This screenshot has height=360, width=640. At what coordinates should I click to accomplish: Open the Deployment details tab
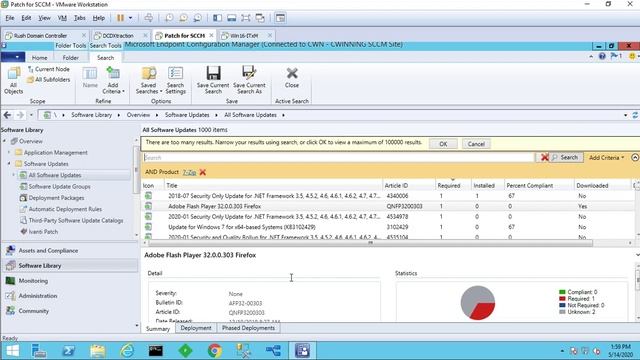pyautogui.click(x=196, y=328)
